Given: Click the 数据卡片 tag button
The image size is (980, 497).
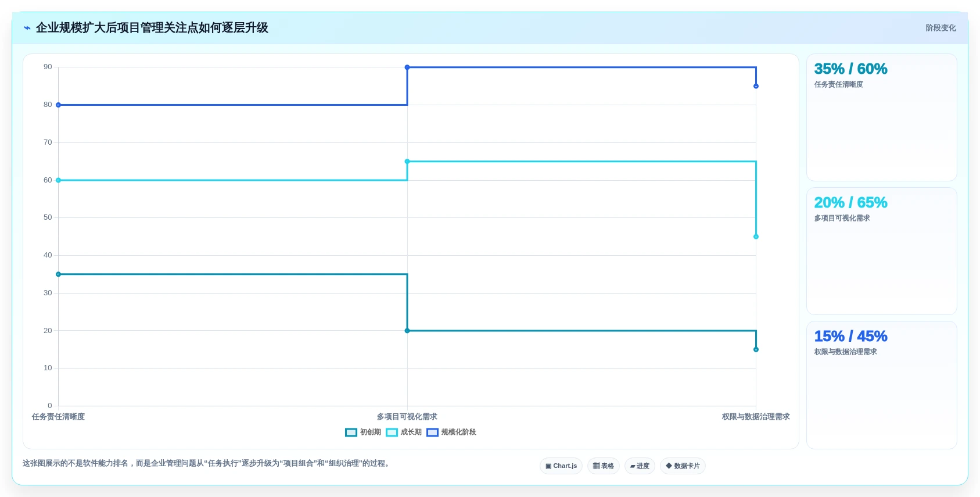Looking at the screenshot, I should [683, 466].
